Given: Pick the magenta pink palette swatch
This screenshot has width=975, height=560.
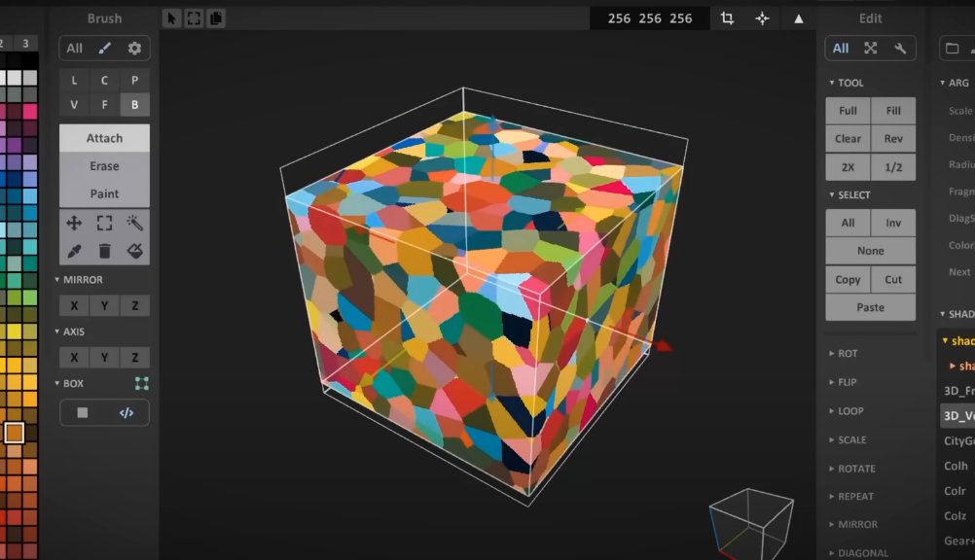Looking at the screenshot, I should coord(30,112).
